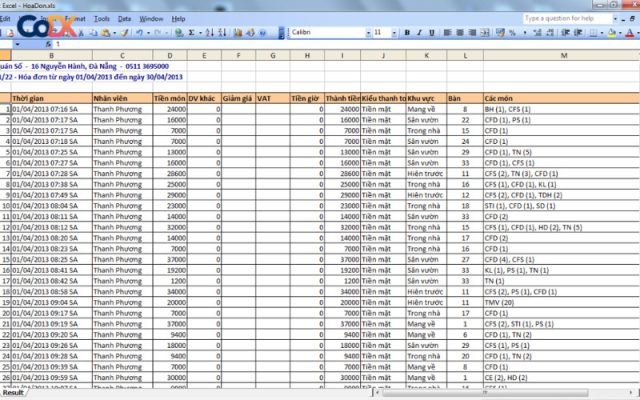This screenshot has width=640, height=400.
Task: Expand the Name Box dropdown arrow
Action: point(18,44)
